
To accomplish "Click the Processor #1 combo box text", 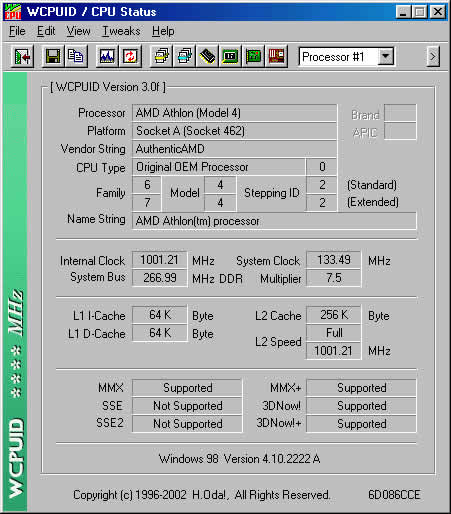I will pos(333,57).
